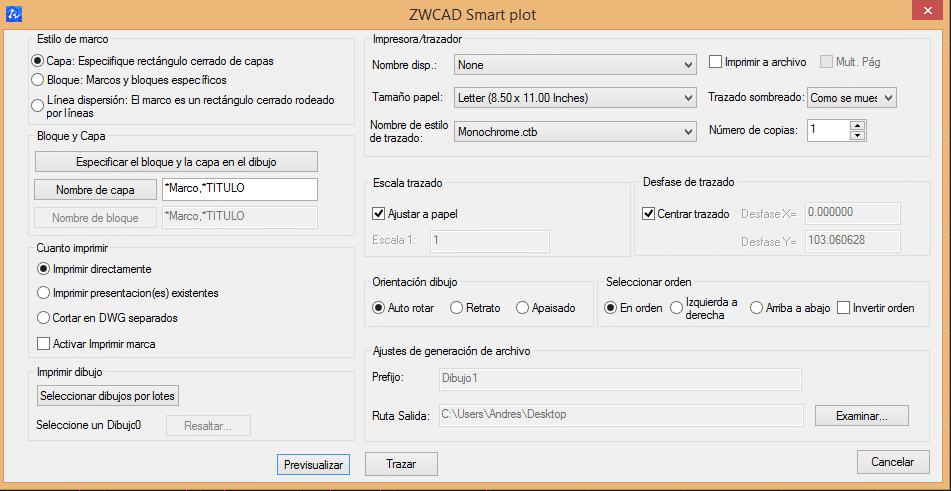This screenshot has width=951, height=491.
Task: Select Apaisado orientation
Action: [x=523, y=308]
